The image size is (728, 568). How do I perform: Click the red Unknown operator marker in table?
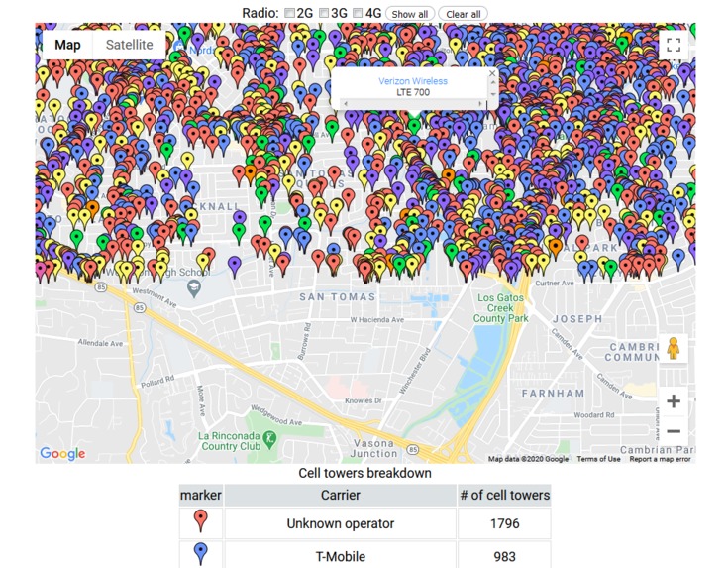[x=200, y=521]
